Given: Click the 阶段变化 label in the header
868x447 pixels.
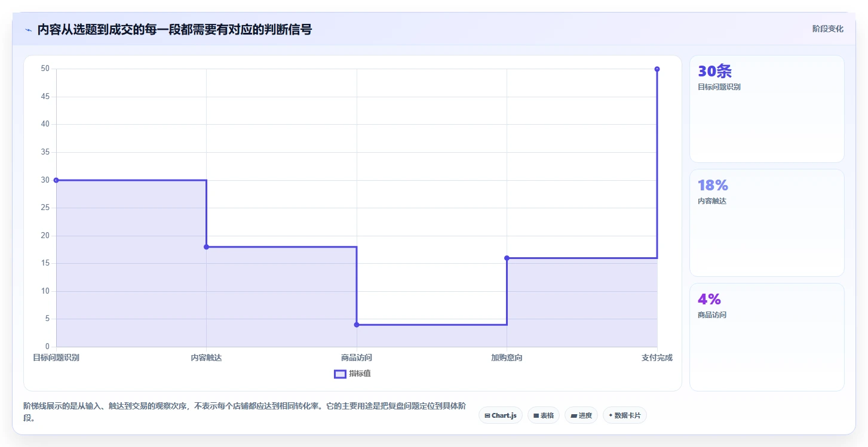Looking at the screenshot, I should click(828, 29).
